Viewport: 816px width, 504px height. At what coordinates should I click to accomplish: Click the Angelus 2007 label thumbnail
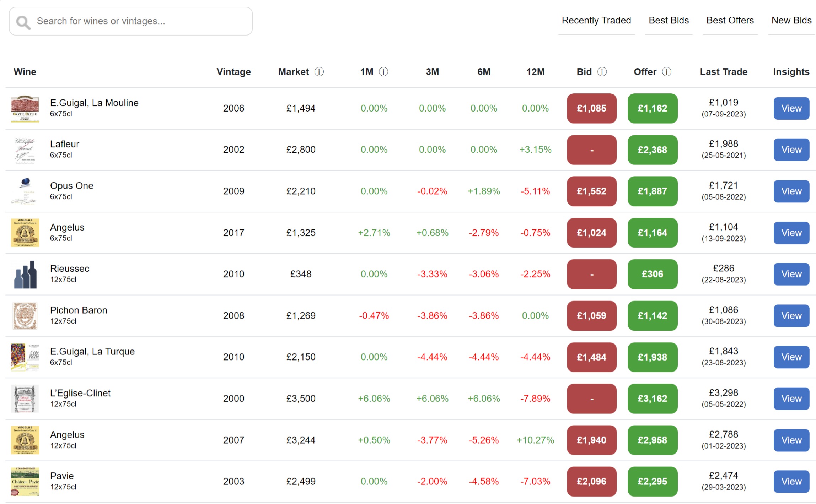(x=25, y=440)
